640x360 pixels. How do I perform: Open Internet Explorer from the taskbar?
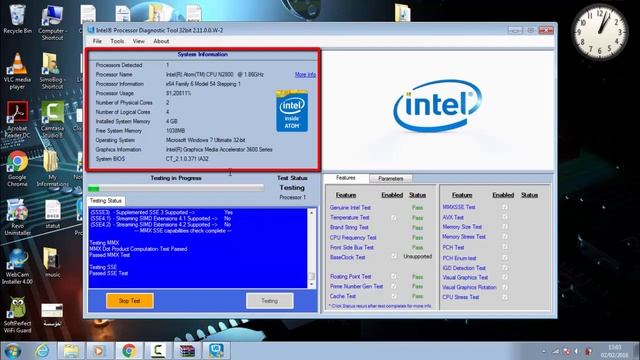(x=42, y=351)
